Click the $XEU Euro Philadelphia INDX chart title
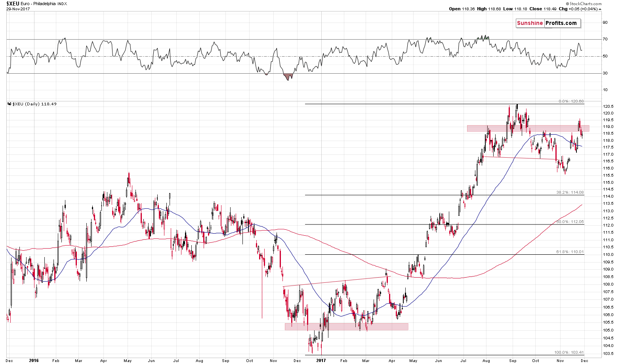The image size is (620, 364). [36, 4]
